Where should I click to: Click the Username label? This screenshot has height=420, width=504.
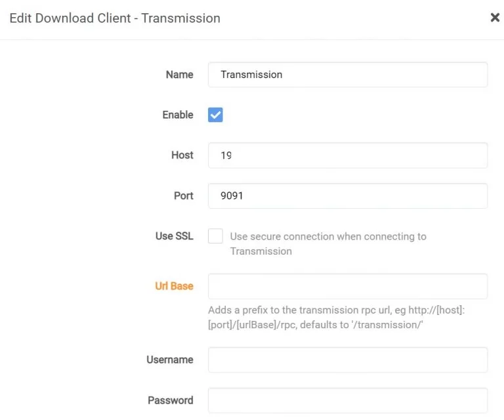click(x=169, y=360)
